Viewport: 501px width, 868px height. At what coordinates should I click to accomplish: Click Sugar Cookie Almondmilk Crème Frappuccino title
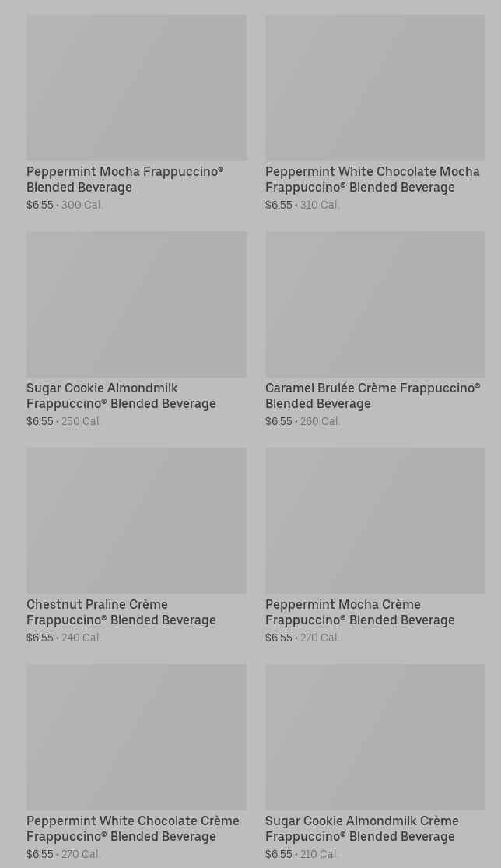point(361,828)
